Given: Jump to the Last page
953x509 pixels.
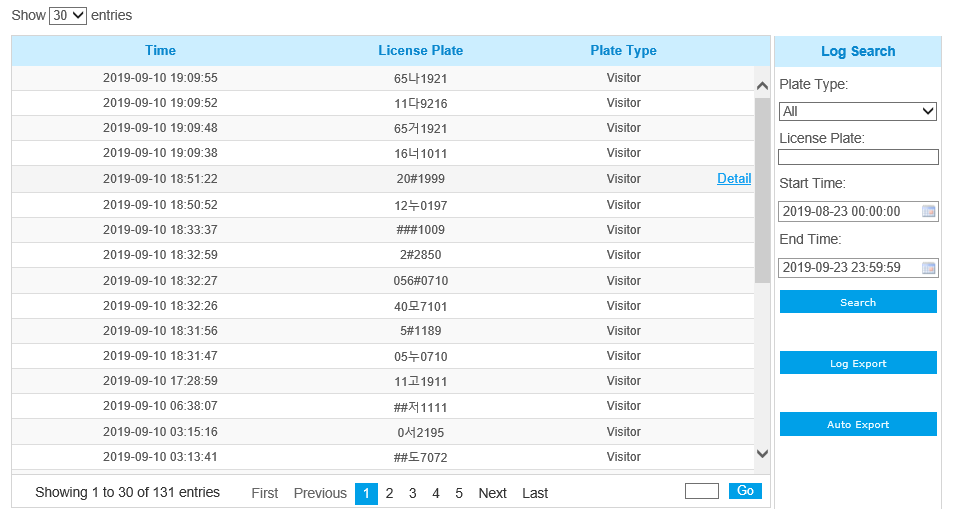Looking at the screenshot, I should 535,493.
